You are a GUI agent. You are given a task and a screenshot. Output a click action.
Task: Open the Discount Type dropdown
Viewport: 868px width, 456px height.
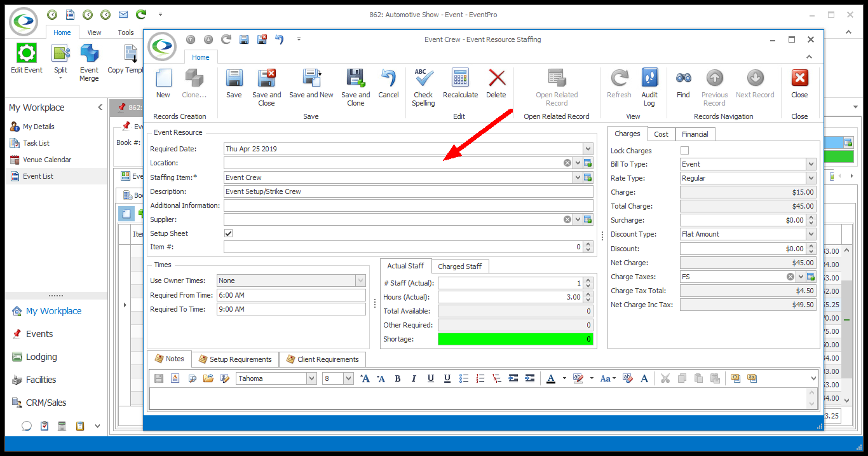tap(811, 234)
